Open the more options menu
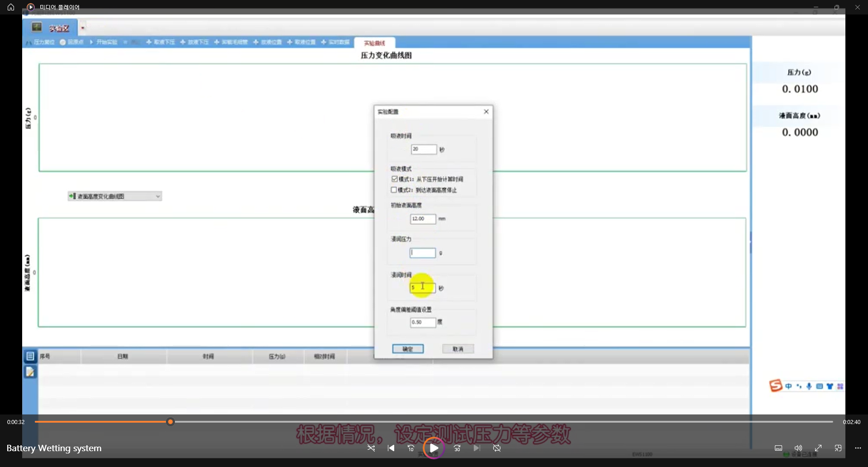Image resolution: width=868 pixels, height=467 pixels. pos(858,448)
